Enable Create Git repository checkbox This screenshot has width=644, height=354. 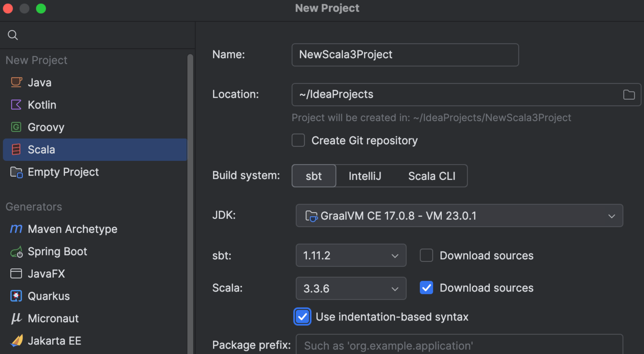click(x=298, y=140)
